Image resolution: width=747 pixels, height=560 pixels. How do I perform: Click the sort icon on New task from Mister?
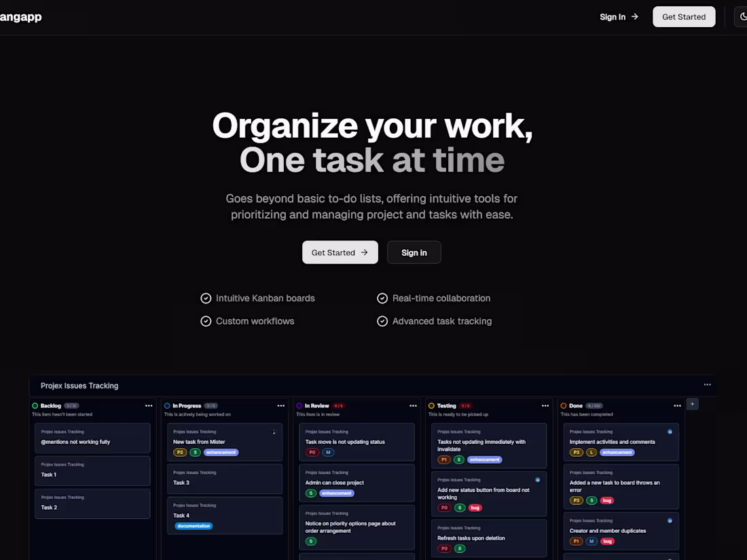[x=273, y=431]
